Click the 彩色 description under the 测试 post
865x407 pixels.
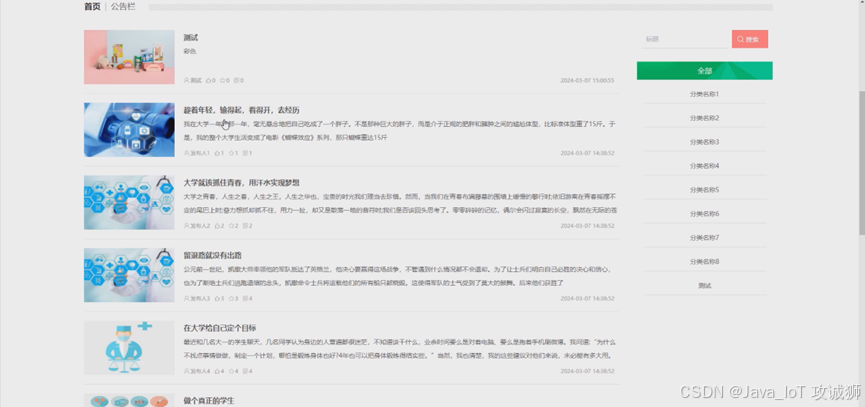(x=190, y=51)
